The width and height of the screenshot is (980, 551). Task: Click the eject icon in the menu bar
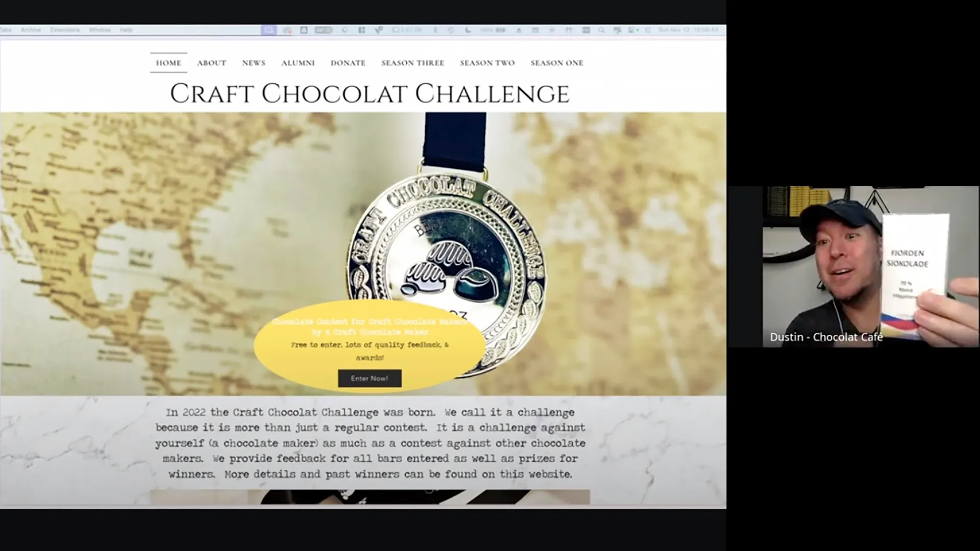519,30
